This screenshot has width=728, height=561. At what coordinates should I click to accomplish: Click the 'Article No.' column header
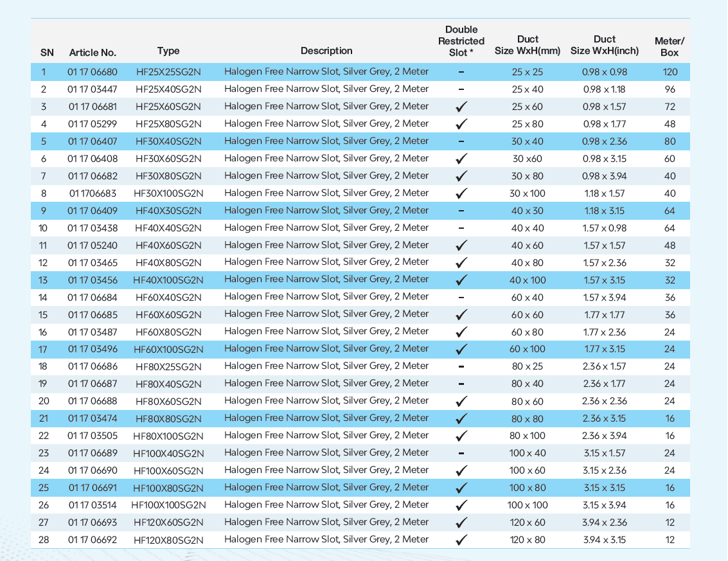click(x=93, y=53)
